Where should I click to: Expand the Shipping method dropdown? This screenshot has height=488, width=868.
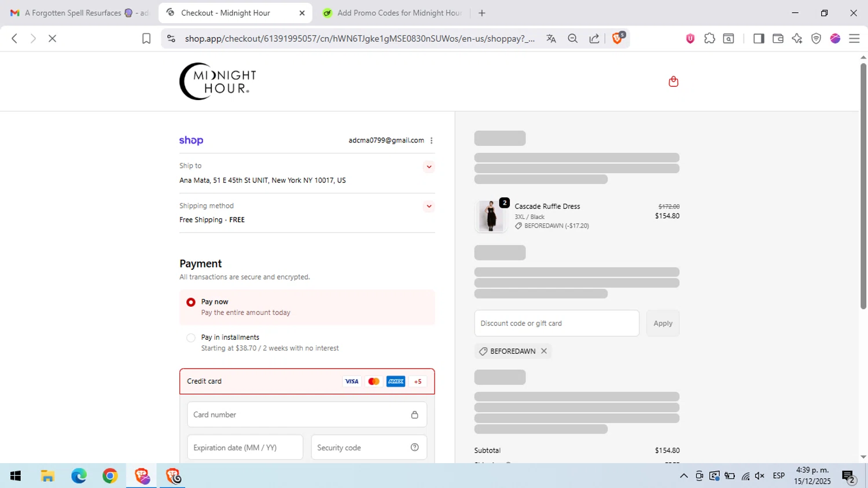tap(429, 206)
